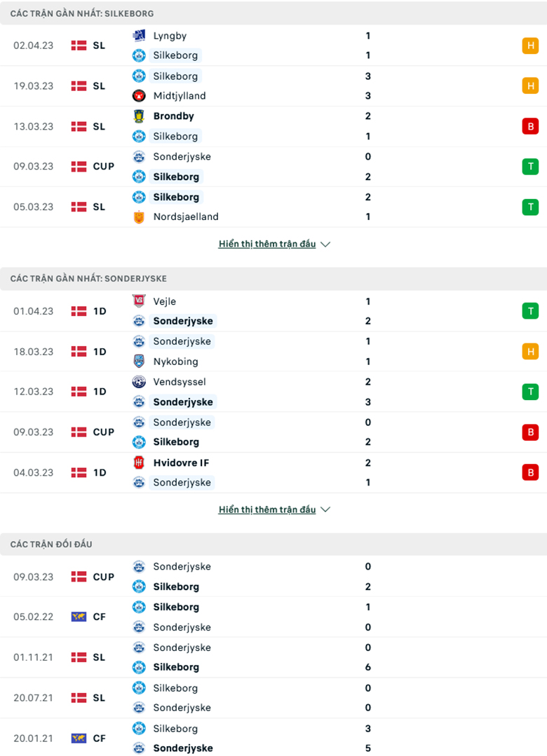Click the green T result badge on 09.03.23
This screenshot has width=547, height=756.
click(531, 166)
